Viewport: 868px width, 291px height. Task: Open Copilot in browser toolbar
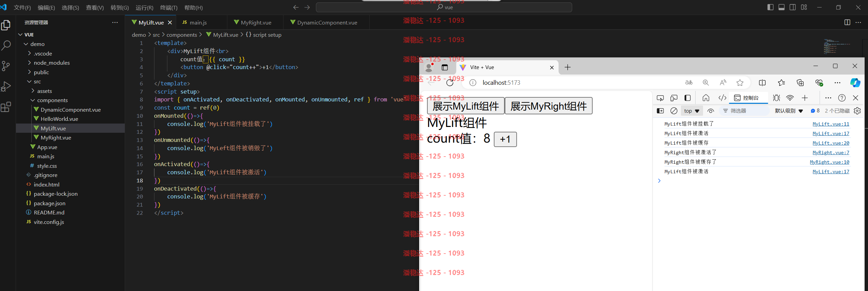855,83
